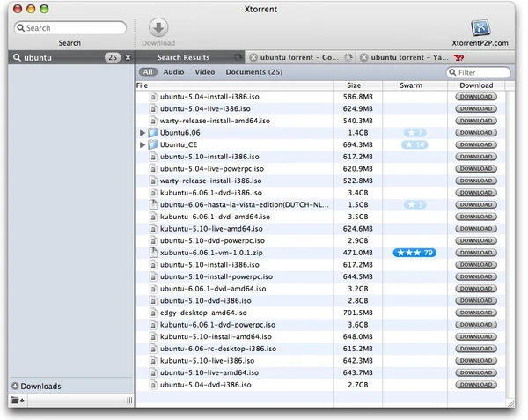Screen dimensions: 528x420
Task: Select ubuntu-6.06-rc-desktop-i386.iso row
Action: (x=320, y=349)
